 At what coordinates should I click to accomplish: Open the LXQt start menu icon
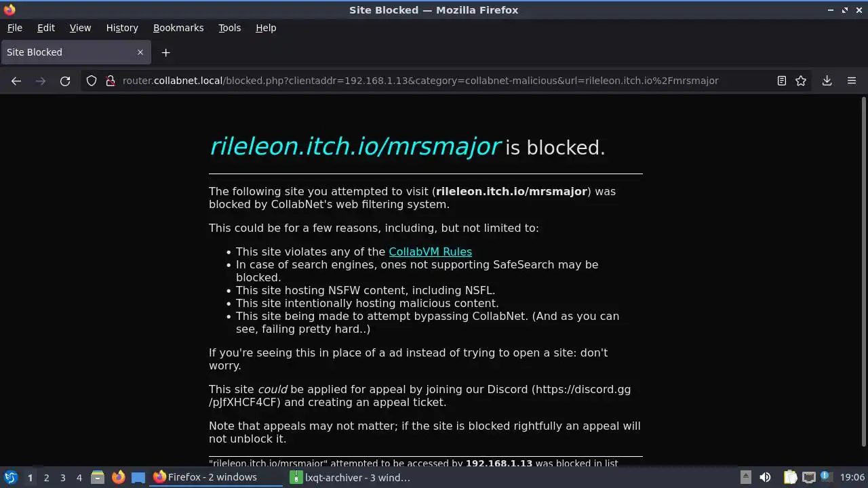[11, 477]
